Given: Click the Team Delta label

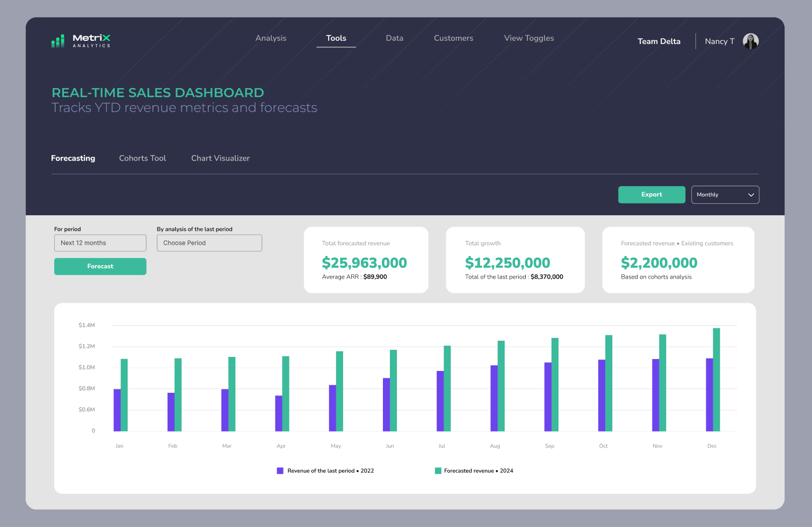Looking at the screenshot, I should (x=659, y=41).
